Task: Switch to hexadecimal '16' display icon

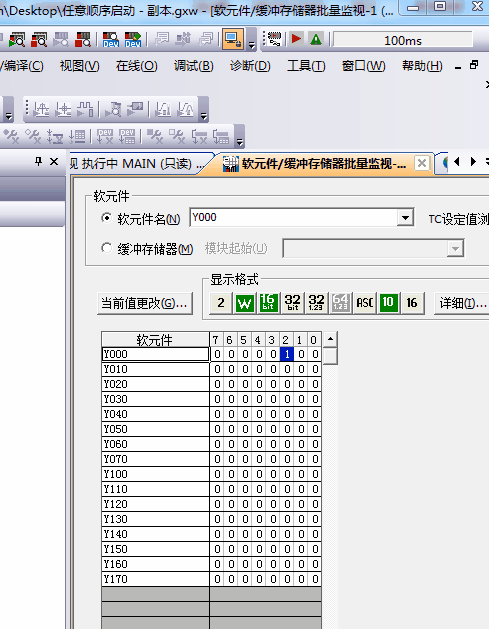Action: click(412, 302)
